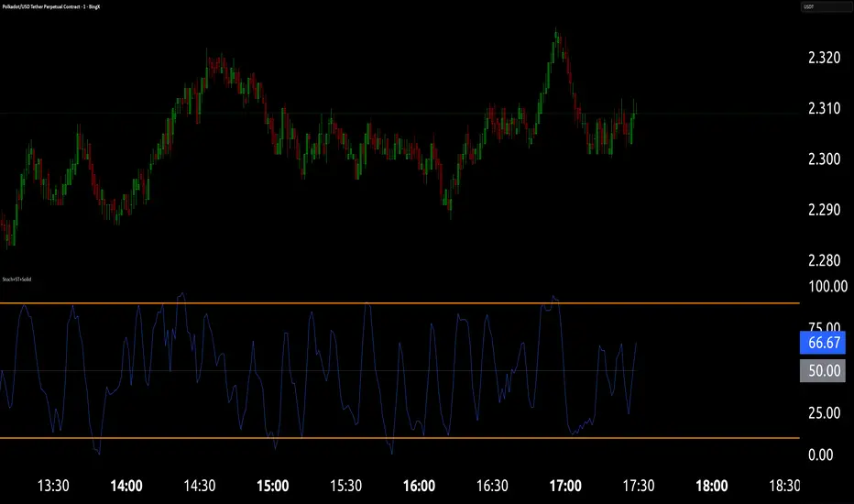
Task: Click the 17:00 time axis label
Action: pos(565,486)
